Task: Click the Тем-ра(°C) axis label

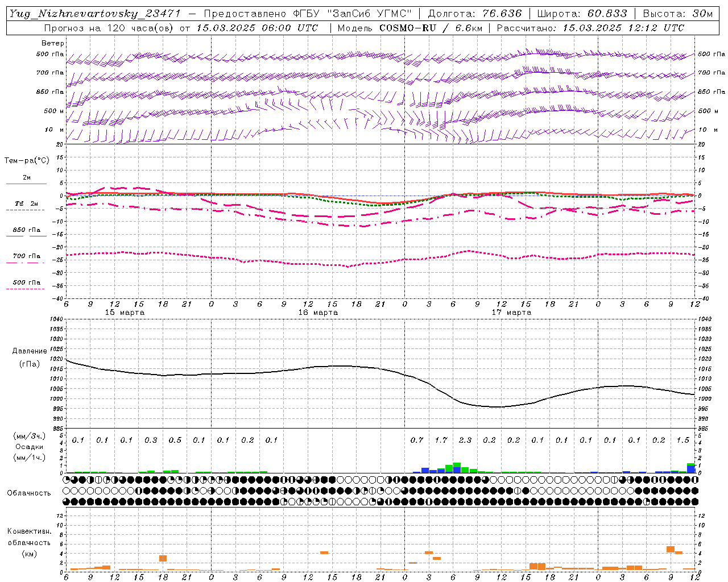Action: (27, 161)
